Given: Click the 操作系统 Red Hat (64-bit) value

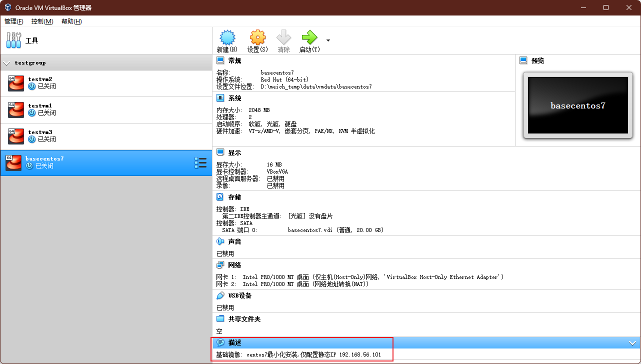Looking at the screenshot, I should tap(284, 79).
